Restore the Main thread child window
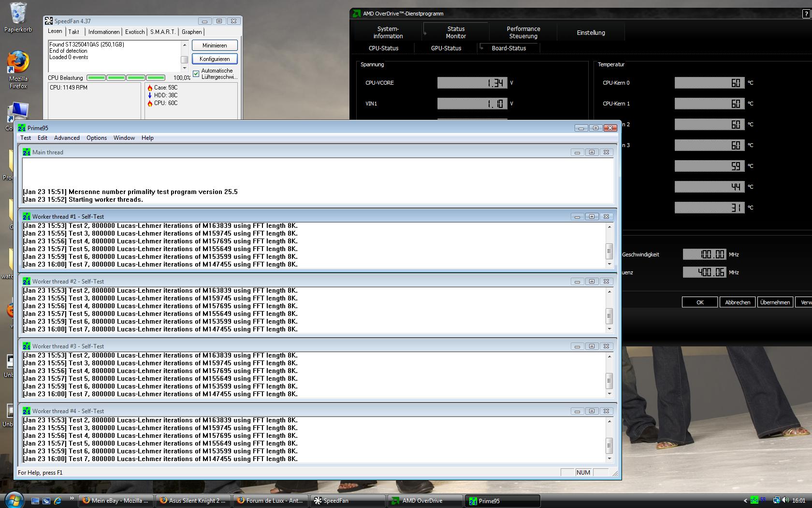This screenshot has width=812, height=508. click(x=592, y=152)
